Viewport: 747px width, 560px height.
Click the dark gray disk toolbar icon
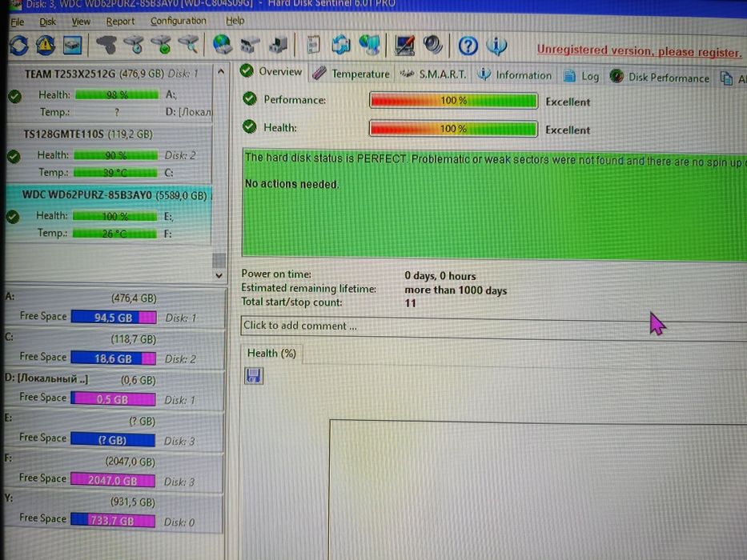point(106,45)
